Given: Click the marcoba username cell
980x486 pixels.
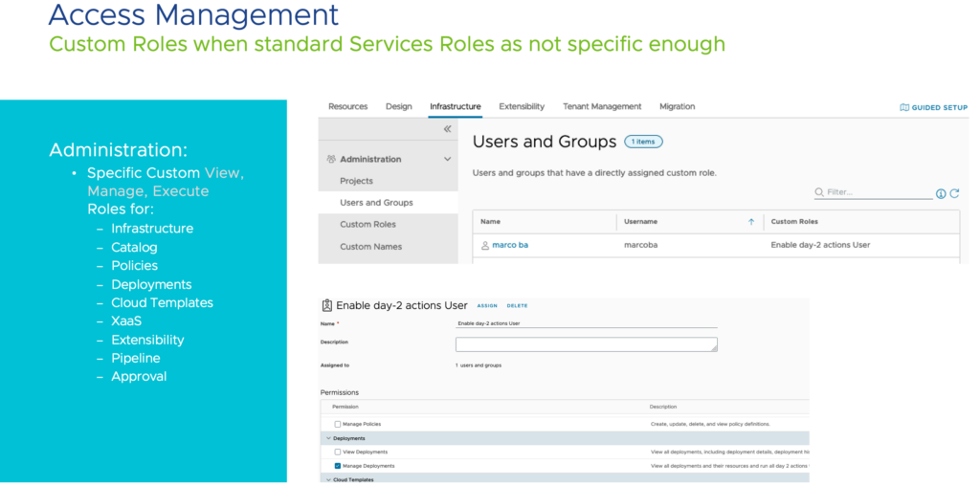Looking at the screenshot, I should [x=640, y=245].
